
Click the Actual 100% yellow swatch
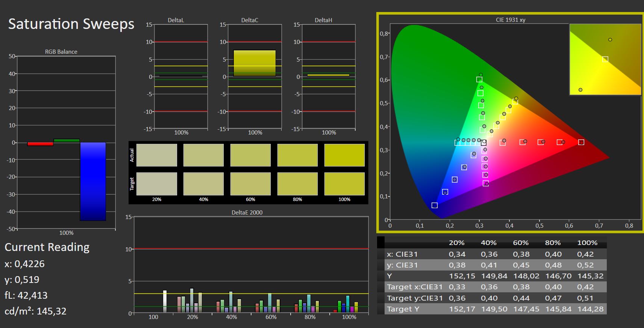click(344, 155)
